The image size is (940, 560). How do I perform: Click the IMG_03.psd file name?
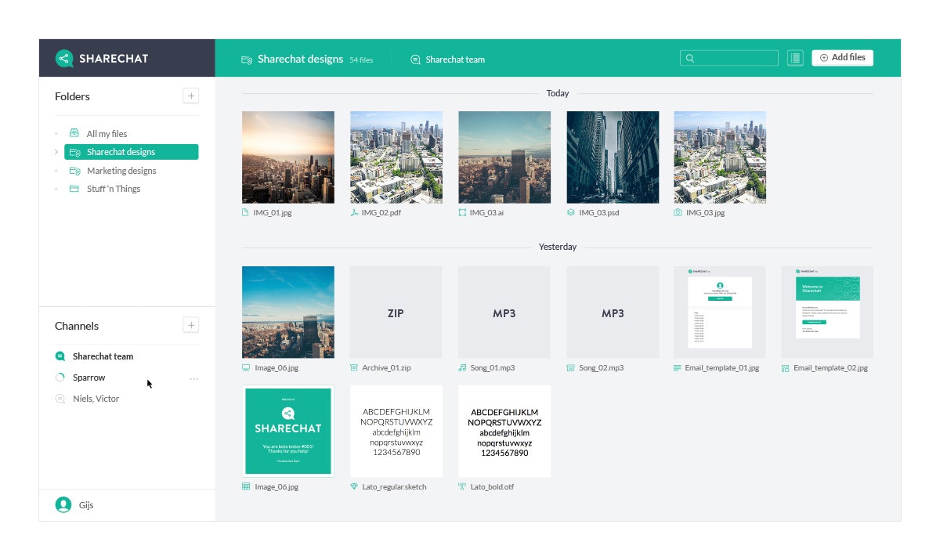[x=599, y=212]
